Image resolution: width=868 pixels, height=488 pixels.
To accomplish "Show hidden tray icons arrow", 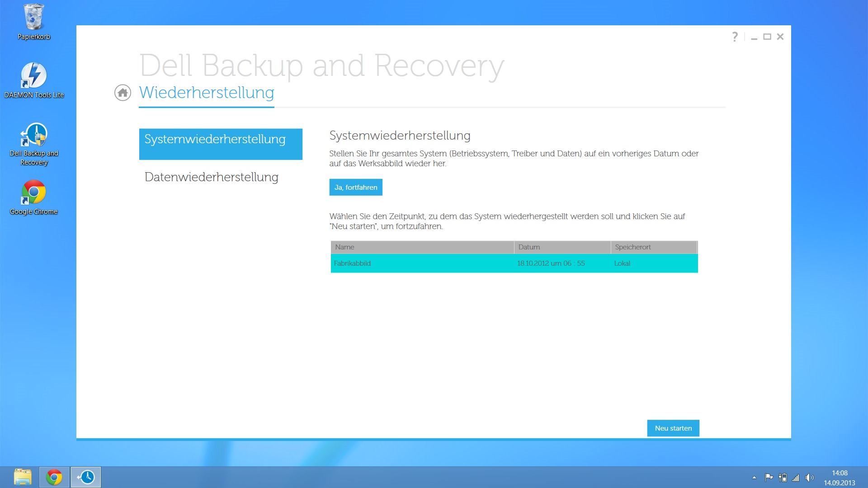I will [x=754, y=478].
